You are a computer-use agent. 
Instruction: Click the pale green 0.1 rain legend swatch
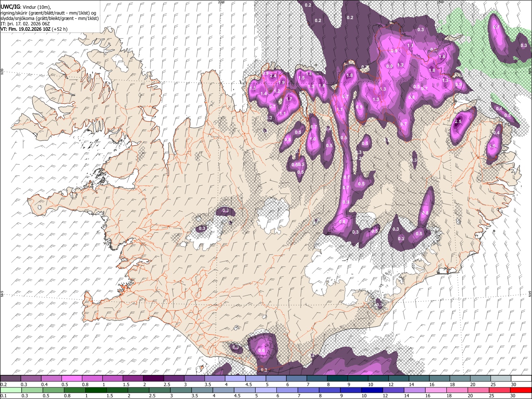[11, 390]
